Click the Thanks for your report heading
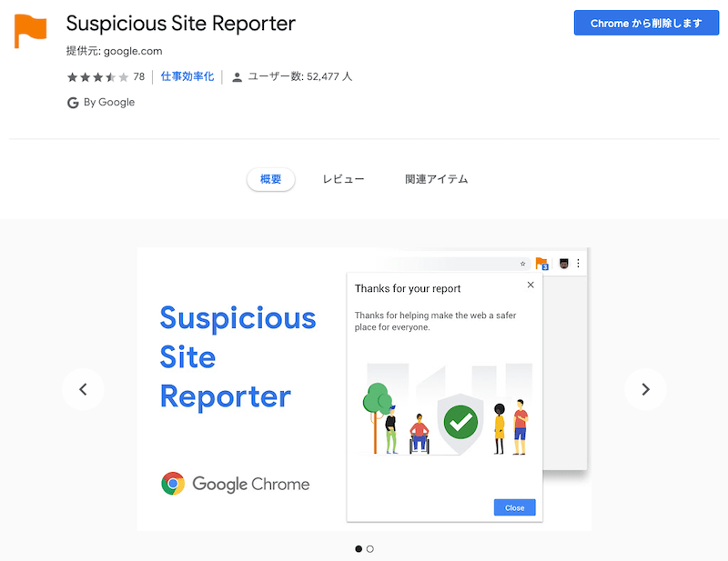Screen dimensions: 728x561 (x=408, y=288)
